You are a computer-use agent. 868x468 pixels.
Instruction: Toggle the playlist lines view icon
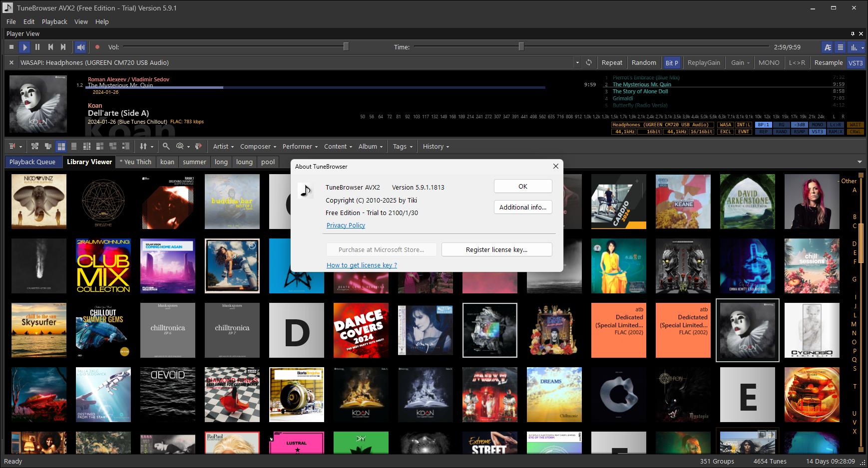(x=841, y=47)
